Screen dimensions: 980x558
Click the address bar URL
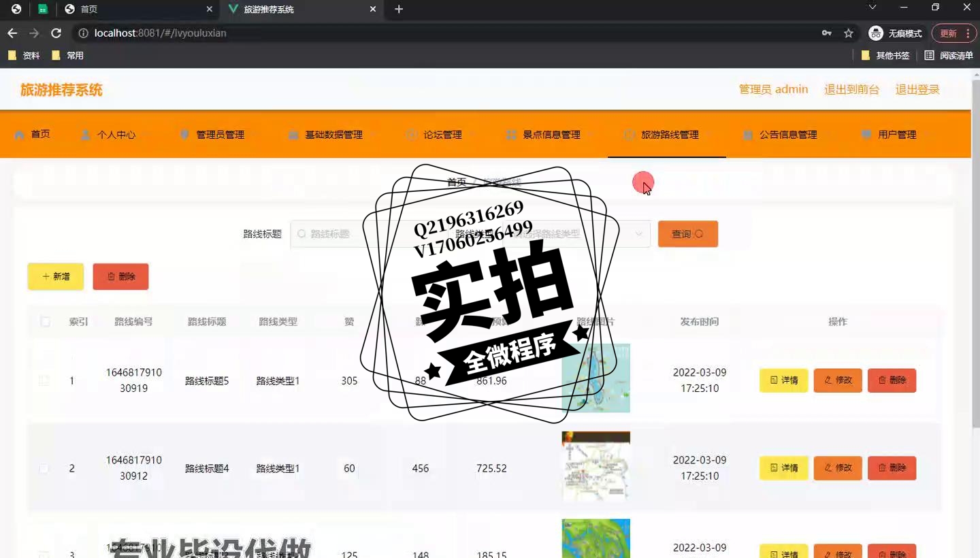[x=160, y=33]
